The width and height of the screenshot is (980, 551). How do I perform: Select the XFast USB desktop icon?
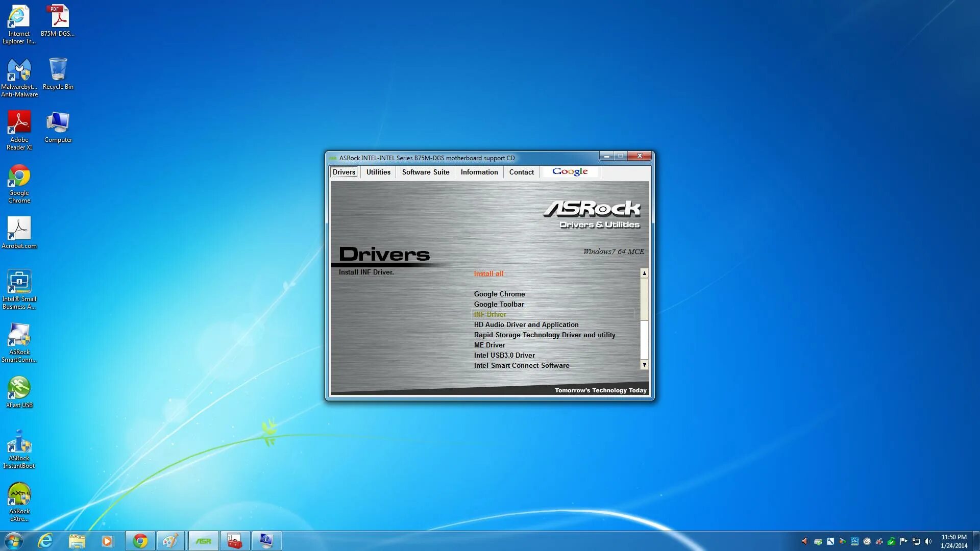(19, 392)
